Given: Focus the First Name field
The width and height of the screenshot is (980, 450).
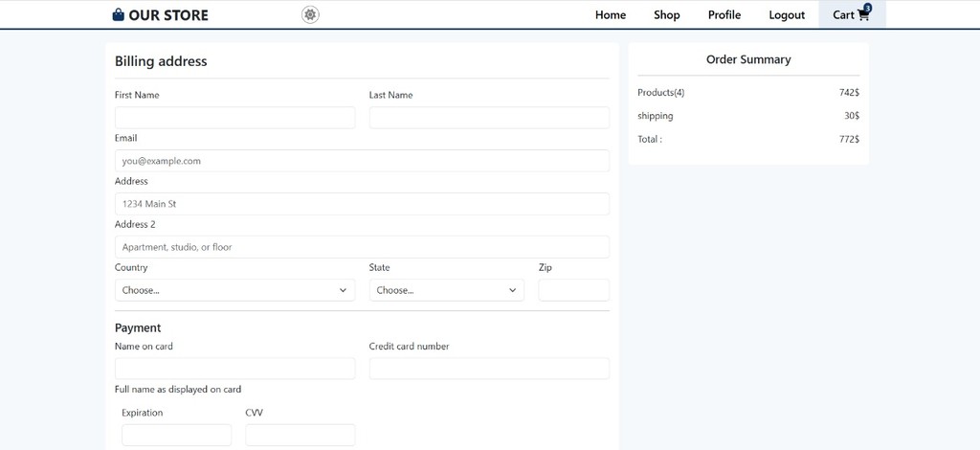Looking at the screenshot, I should coord(234,118).
